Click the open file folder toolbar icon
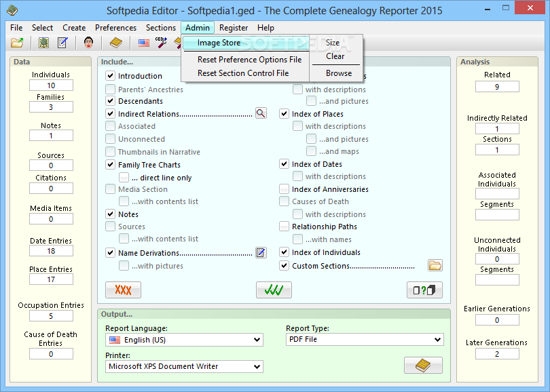 click(x=17, y=43)
